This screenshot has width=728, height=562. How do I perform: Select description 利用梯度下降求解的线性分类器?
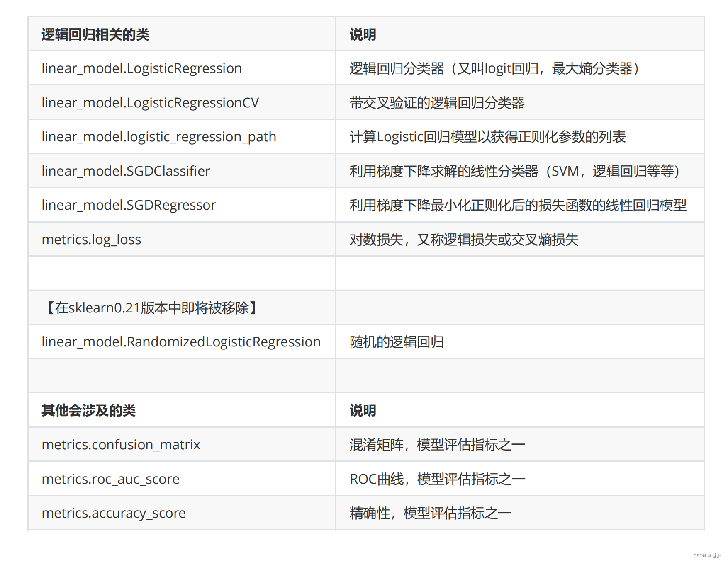pos(520,171)
